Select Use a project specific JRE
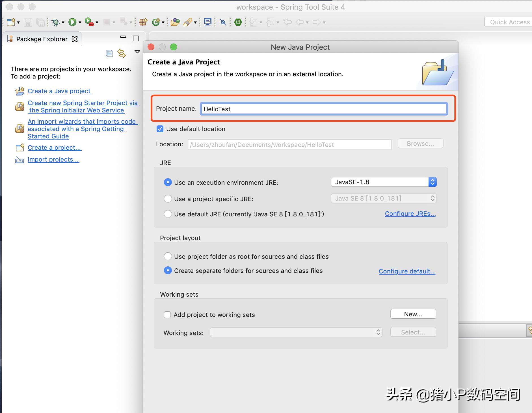Screen dimensions: 532x413 pos(168,199)
